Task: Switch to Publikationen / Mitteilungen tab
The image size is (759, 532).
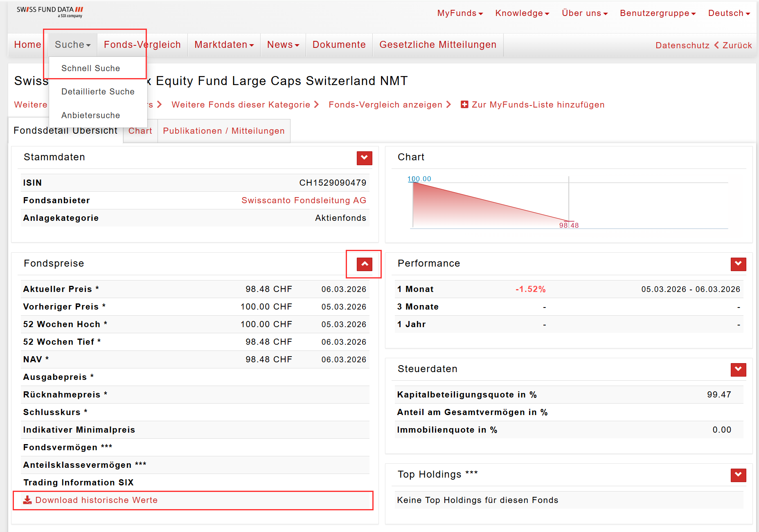Action: [223, 131]
